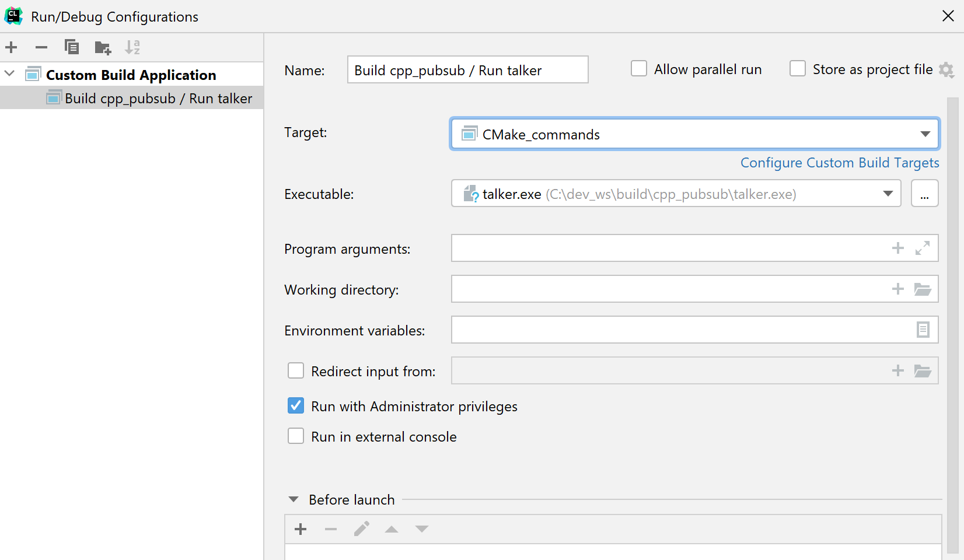
Task: Browse for a working directory
Action: tap(923, 289)
